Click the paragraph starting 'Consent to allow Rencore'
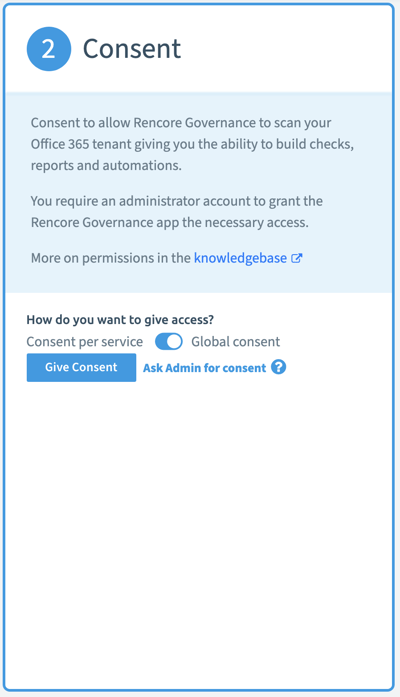The width and height of the screenshot is (400, 697). pyautogui.click(x=192, y=144)
